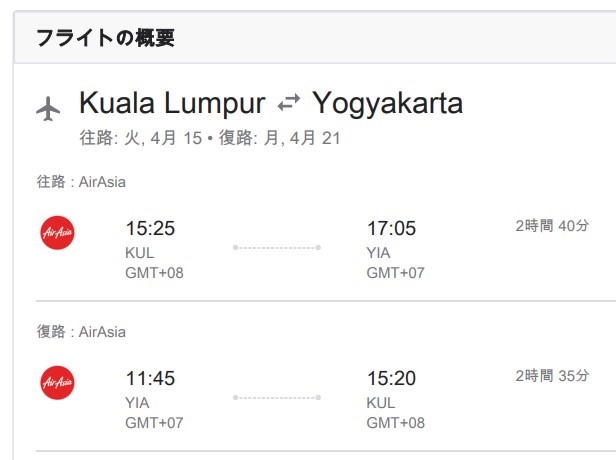
Task: Click the Kuala Lumpur origin title
Action: tap(172, 103)
